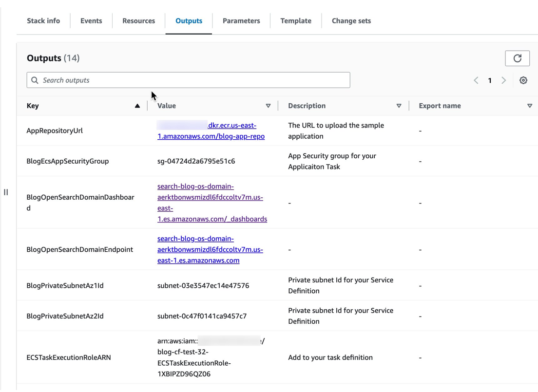
Task: Open the Value column filter dropdown
Action: pos(269,106)
